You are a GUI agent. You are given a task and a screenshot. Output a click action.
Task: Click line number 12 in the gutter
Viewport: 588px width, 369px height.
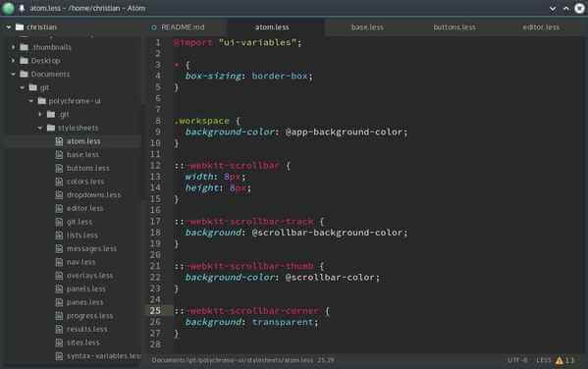155,166
